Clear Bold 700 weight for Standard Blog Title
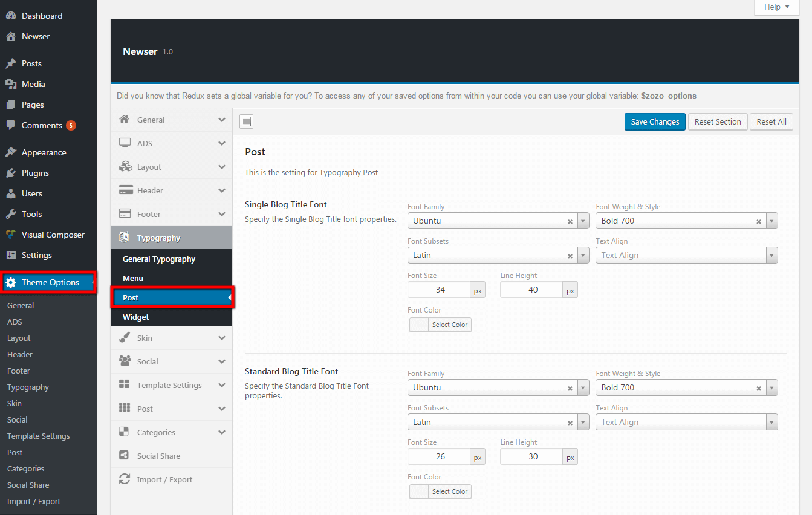The height and width of the screenshot is (515, 812). pyautogui.click(x=758, y=388)
